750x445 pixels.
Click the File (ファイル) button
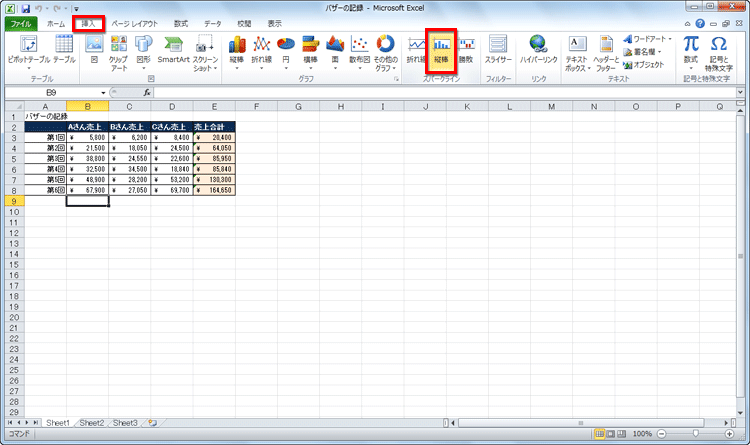coord(20,23)
